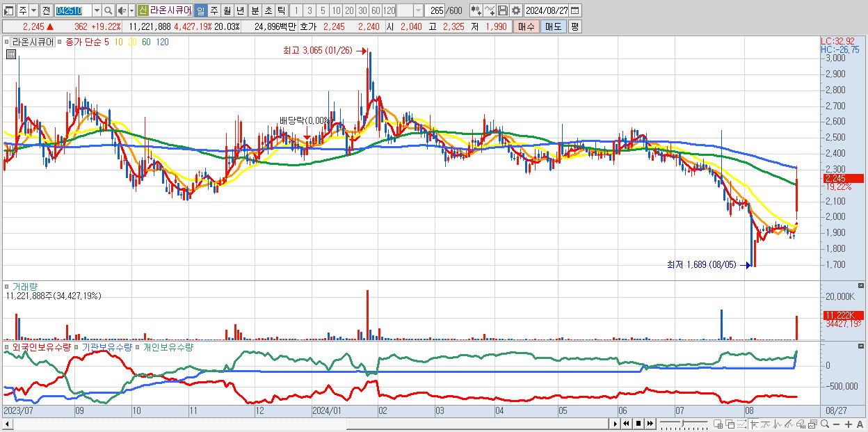Click the 120-day moving average legend
The height and width of the screenshot is (432, 868).
pos(162,42)
